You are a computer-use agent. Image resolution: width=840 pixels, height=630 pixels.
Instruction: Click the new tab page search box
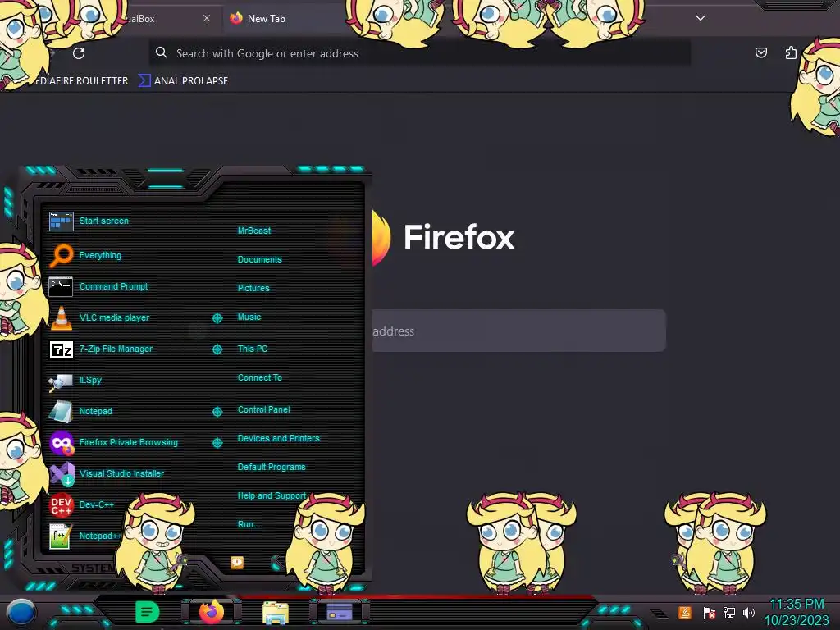pos(518,331)
